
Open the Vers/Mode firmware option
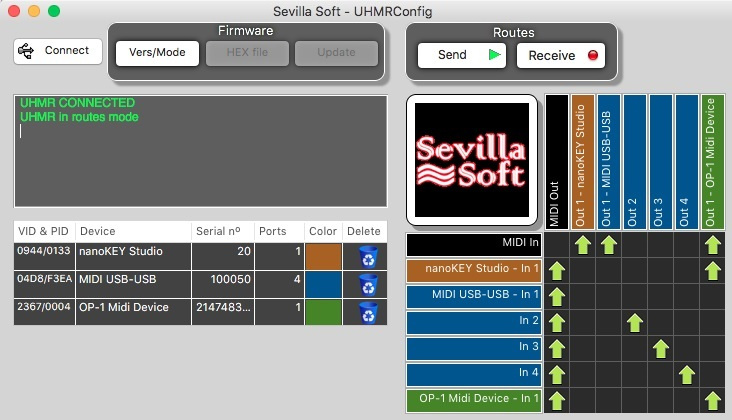(157, 53)
